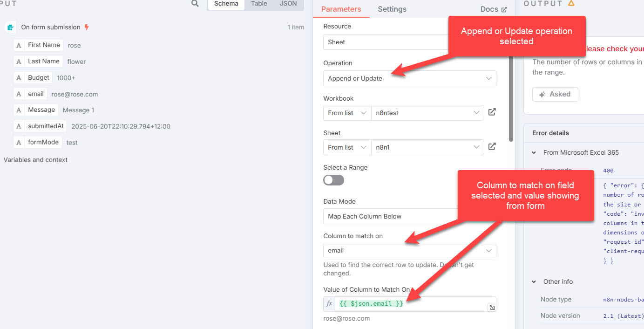Viewport: 644px width, 329px height.
Task: Click the Asked button
Action: click(555, 94)
